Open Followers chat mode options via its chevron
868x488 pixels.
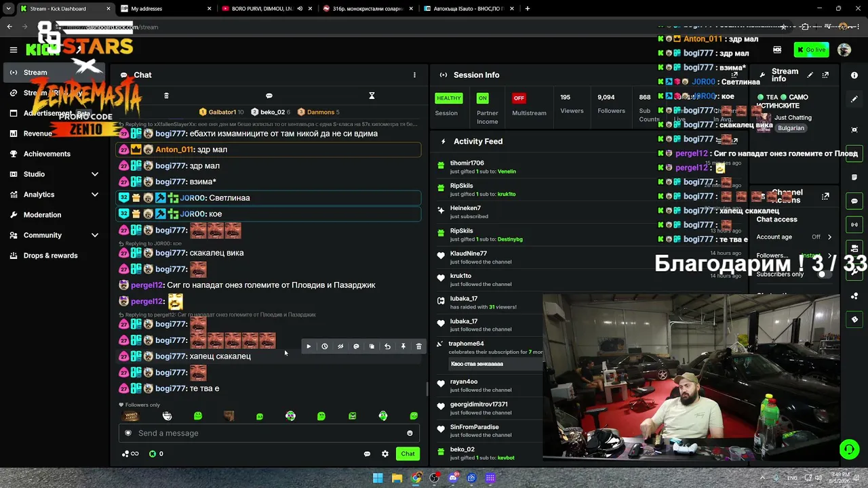click(x=829, y=256)
